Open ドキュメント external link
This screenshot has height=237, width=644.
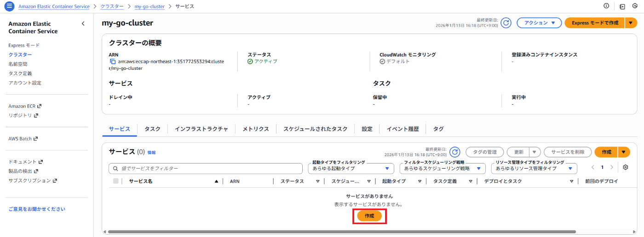[x=25, y=162]
